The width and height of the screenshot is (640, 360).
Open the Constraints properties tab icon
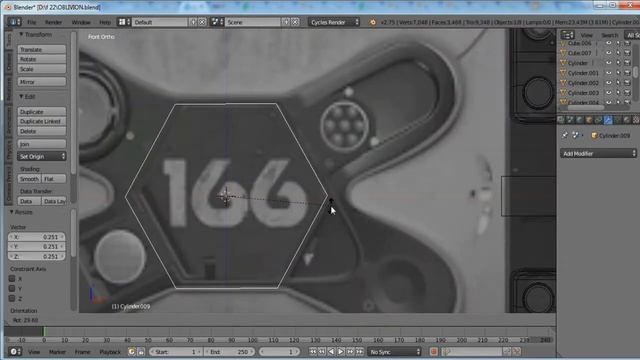click(x=598, y=120)
